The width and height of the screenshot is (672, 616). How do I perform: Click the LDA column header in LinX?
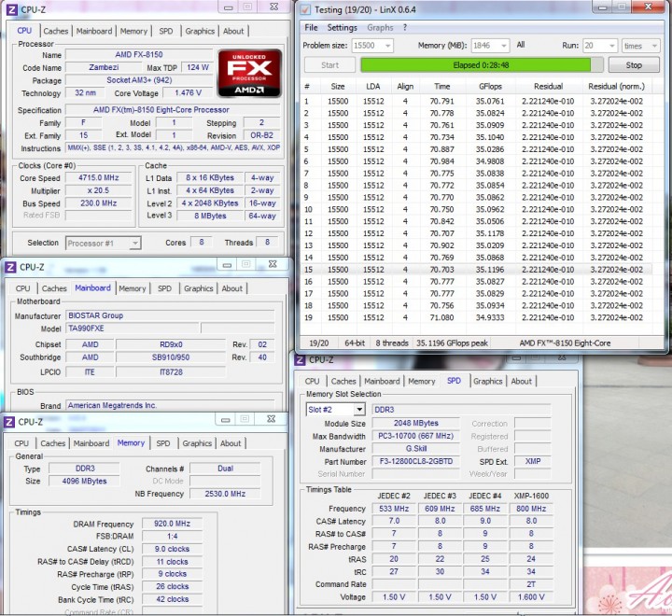[372, 87]
